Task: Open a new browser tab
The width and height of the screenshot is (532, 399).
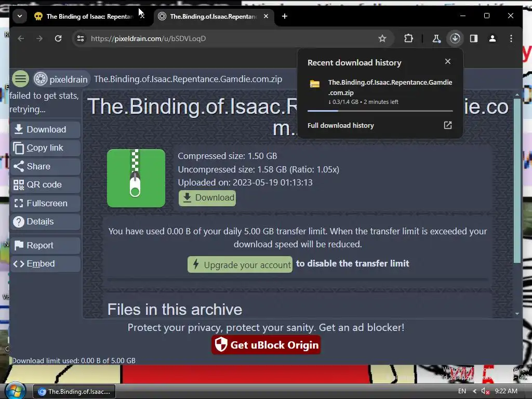Action: [x=285, y=16]
